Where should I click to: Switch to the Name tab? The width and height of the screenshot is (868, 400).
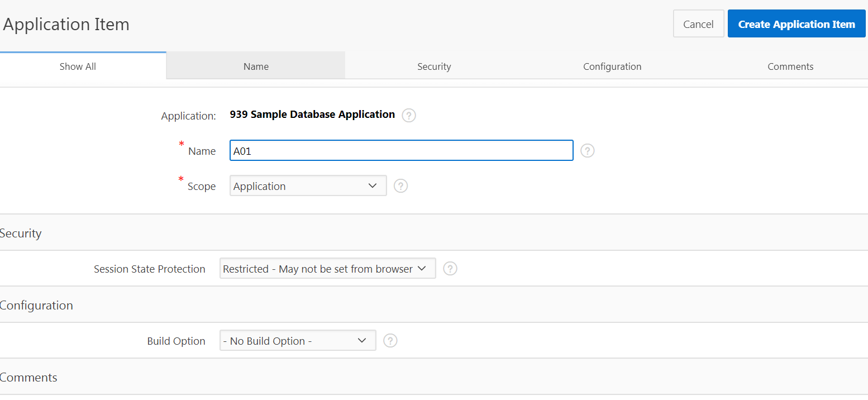256,66
